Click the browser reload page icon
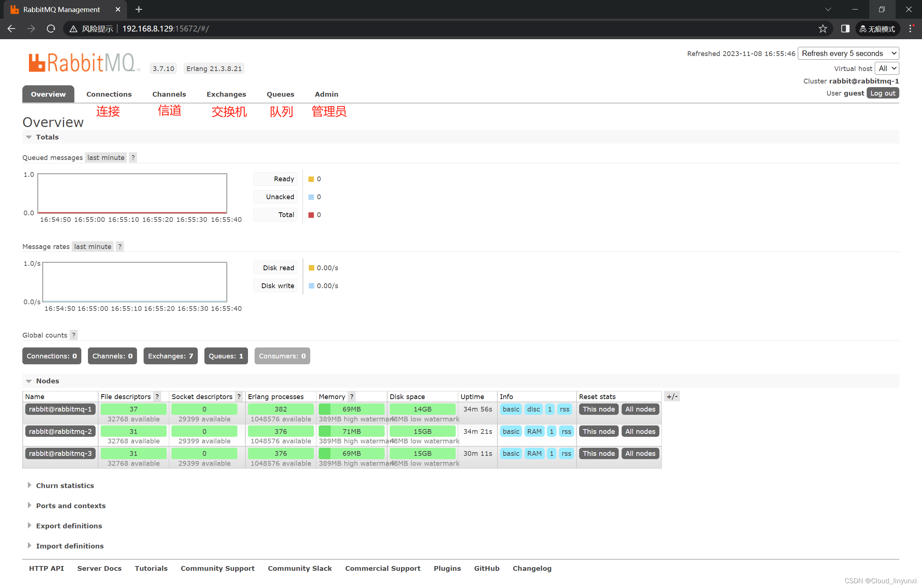 point(51,29)
